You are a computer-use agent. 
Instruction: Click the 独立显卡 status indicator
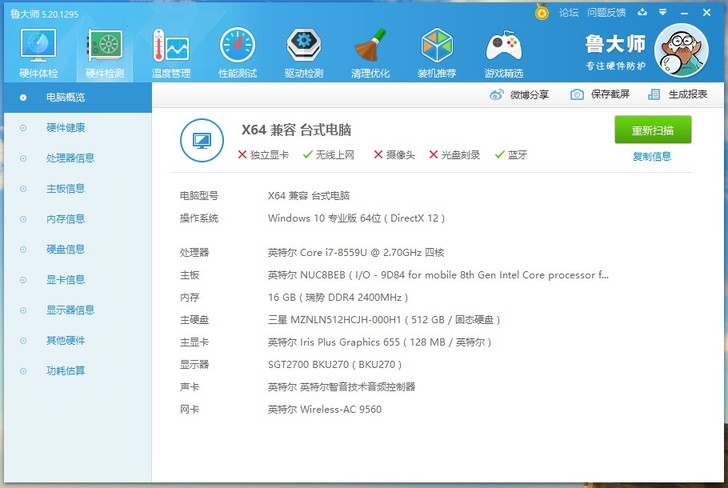pos(263,155)
